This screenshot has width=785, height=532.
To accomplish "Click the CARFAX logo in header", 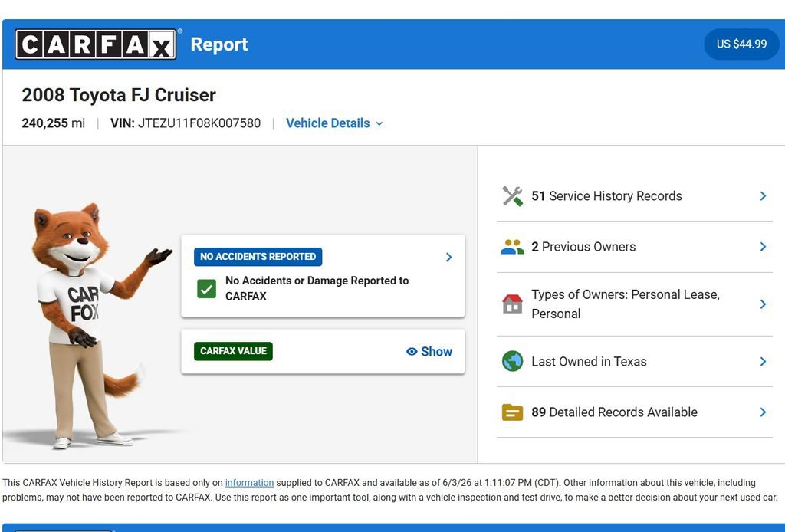I will click(x=96, y=44).
